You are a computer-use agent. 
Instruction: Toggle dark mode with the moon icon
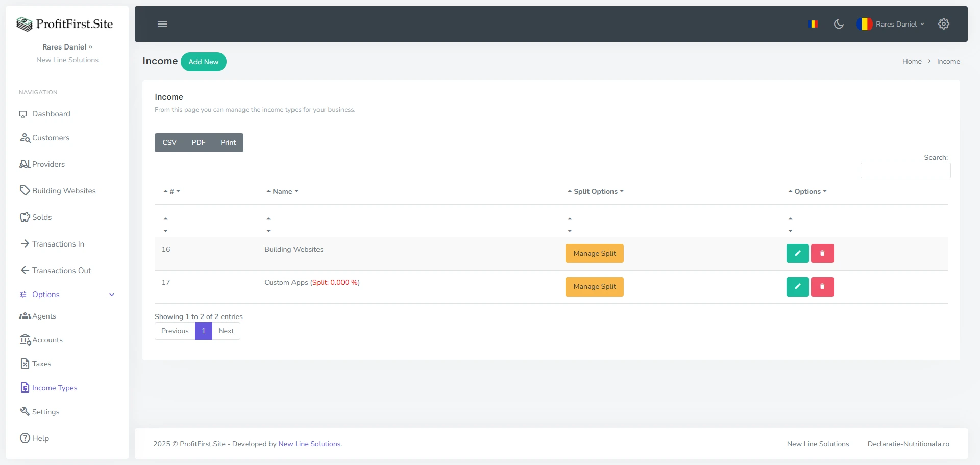pos(839,23)
